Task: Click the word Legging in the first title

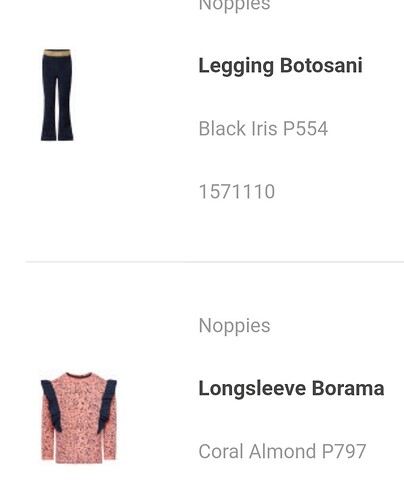Action: (x=236, y=66)
